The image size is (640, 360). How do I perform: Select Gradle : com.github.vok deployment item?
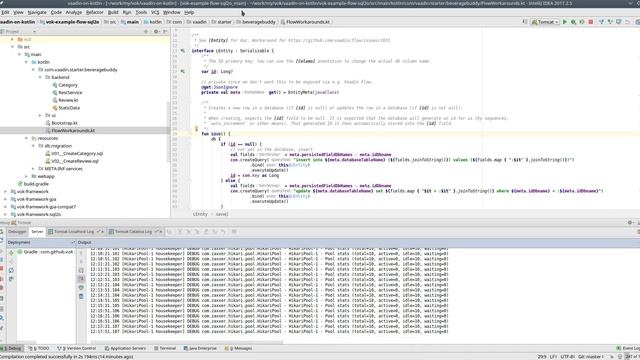(x=45, y=252)
